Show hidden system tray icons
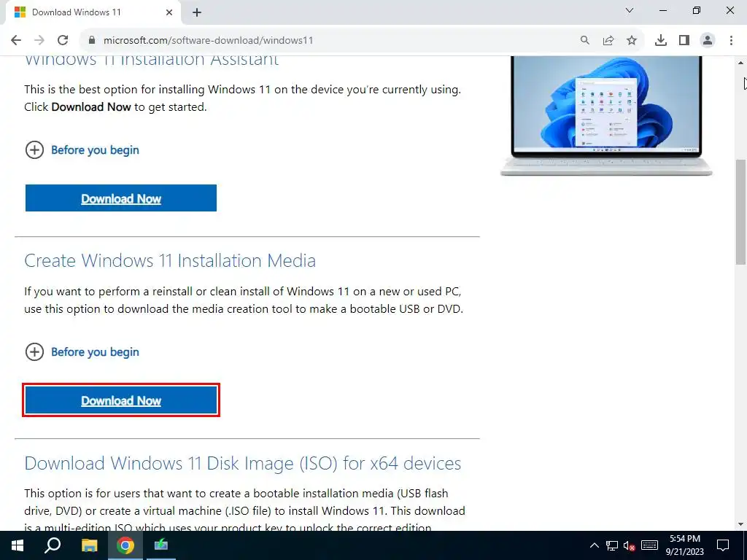This screenshot has width=747, height=560. point(594,545)
